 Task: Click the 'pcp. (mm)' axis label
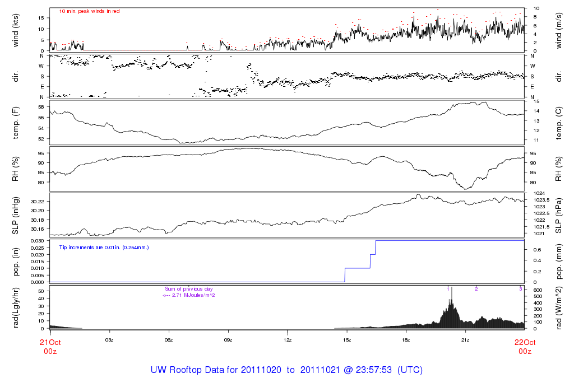click(x=558, y=262)
